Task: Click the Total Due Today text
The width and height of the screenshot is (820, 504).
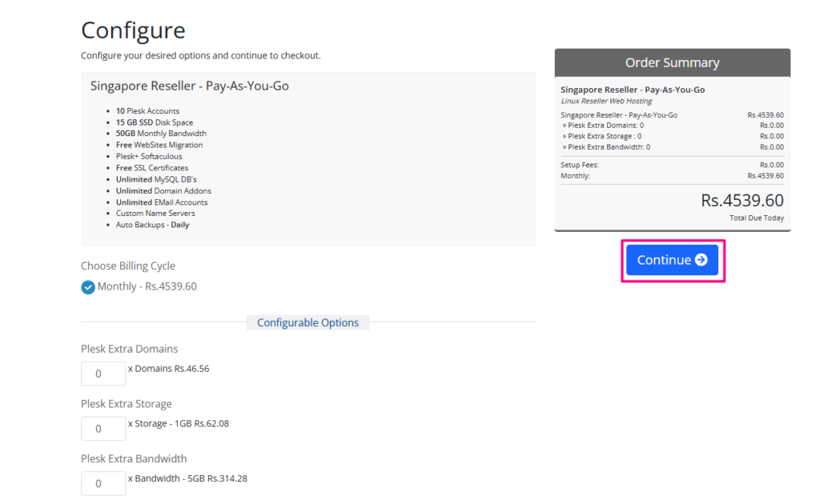Action: [x=757, y=218]
